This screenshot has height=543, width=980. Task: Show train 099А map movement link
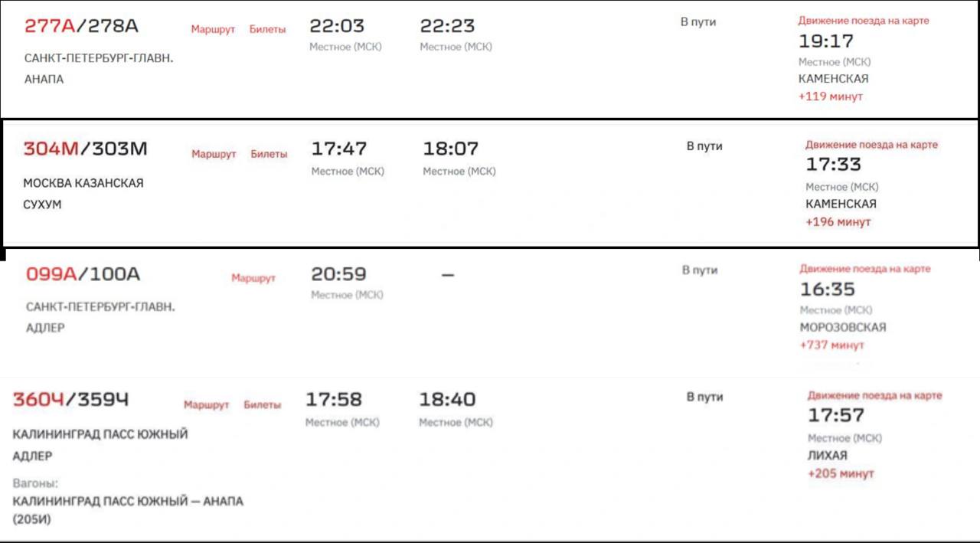(x=865, y=269)
